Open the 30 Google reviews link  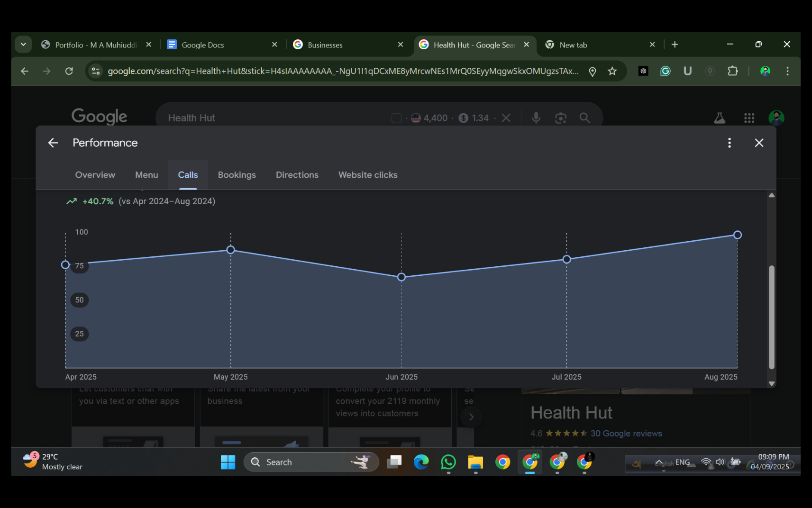pyautogui.click(x=626, y=433)
